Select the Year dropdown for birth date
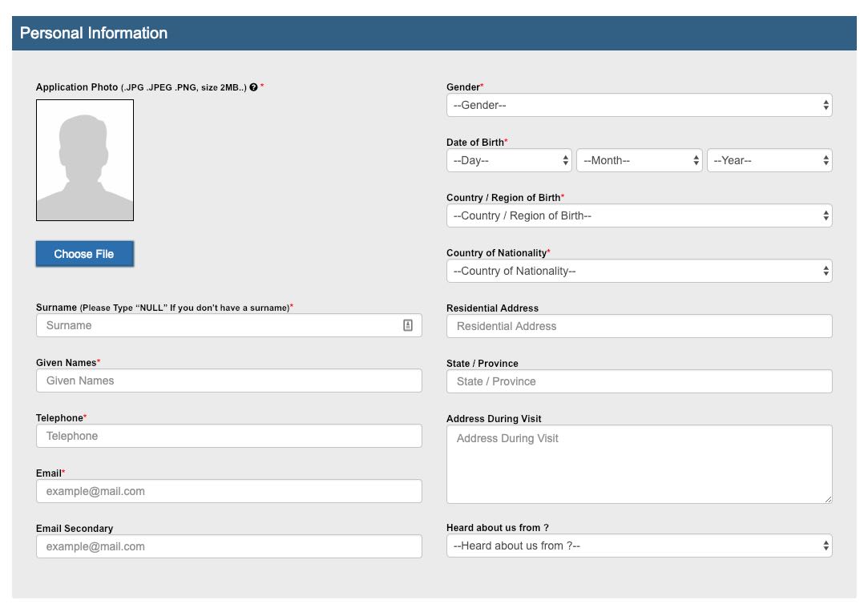The image size is (868, 608). click(769, 160)
